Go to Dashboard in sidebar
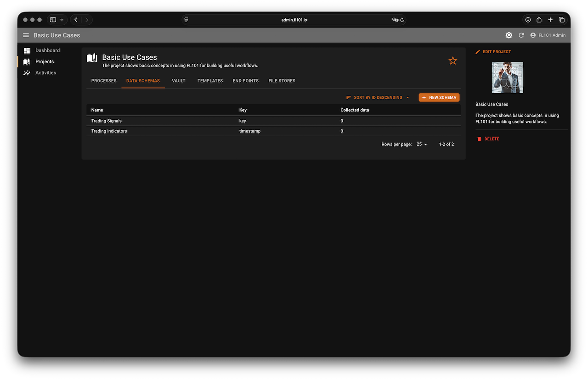The height and width of the screenshot is (380, 588). tap(47, 50)
